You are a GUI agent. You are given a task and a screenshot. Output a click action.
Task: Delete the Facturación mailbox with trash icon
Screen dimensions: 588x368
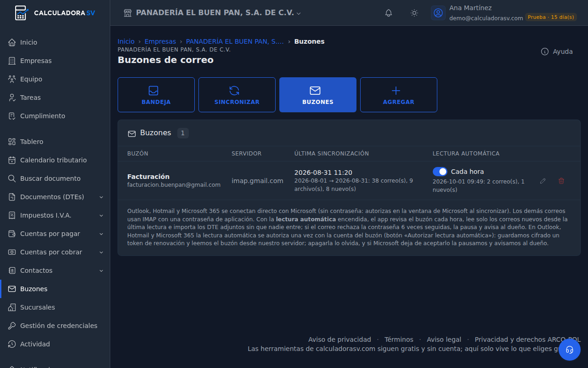[561, 181]
